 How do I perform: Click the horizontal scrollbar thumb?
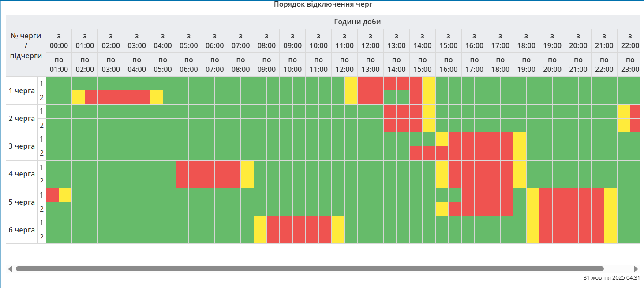(309, 269)
